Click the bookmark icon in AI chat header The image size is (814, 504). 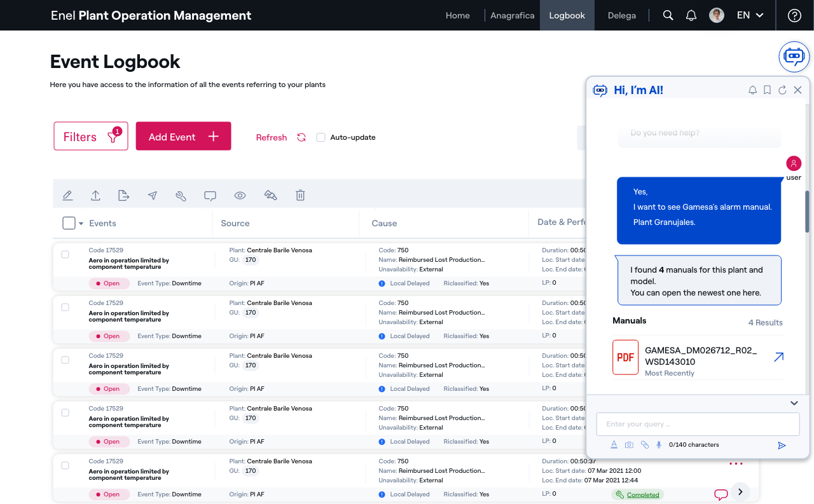tap(768, 90)
